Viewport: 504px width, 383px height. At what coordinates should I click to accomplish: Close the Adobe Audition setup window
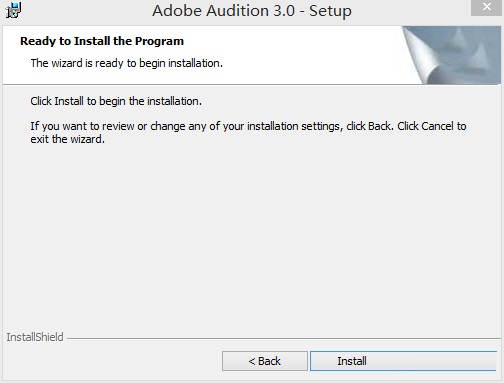[x=487, y=7]
